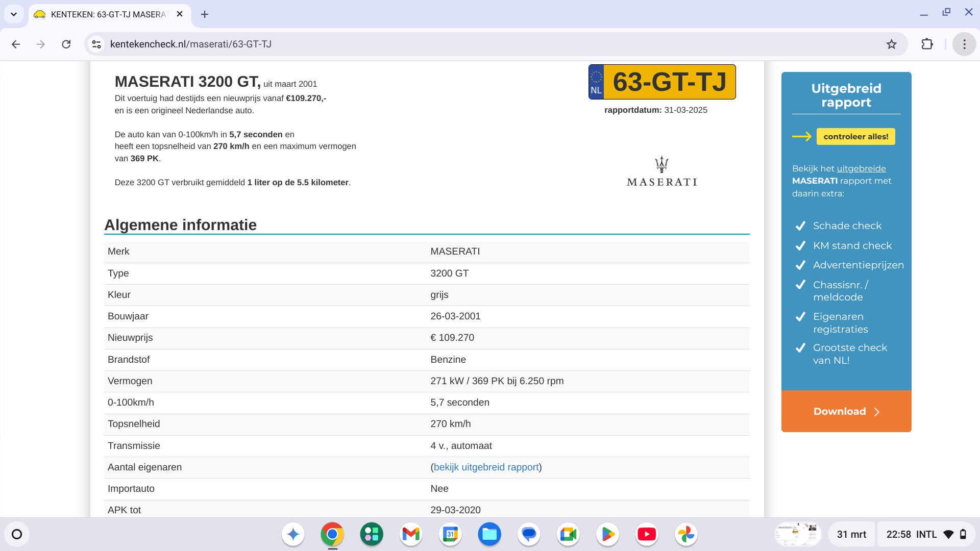This screenshot has height=551, width=980.
Task: Click the Chassisnr. / meldcode checkmark icon
Action: pos(800,285)
